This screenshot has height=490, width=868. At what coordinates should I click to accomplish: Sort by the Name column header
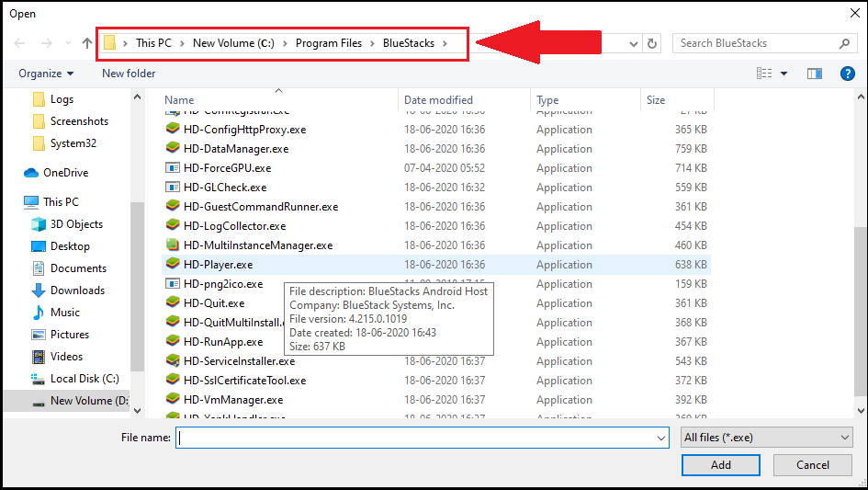(x=179, y=100)
